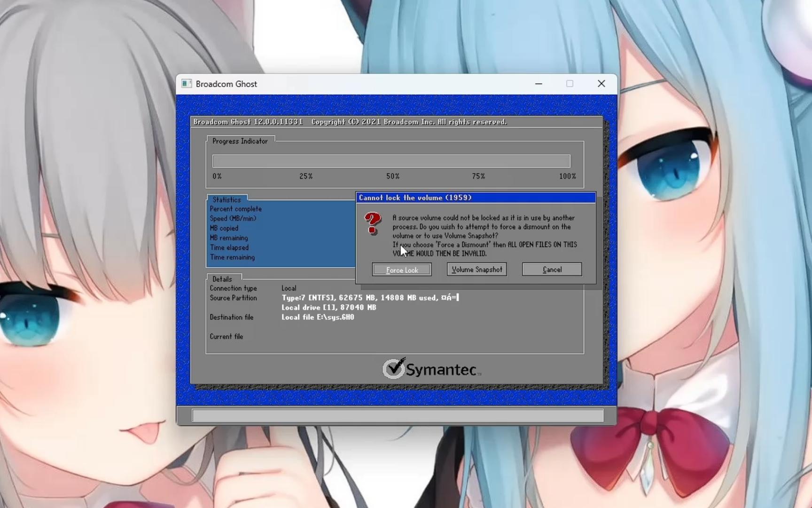812x508 pixels.
Task: Minimize the Broadcom Ghost window
Action: [x=539, y=84]
